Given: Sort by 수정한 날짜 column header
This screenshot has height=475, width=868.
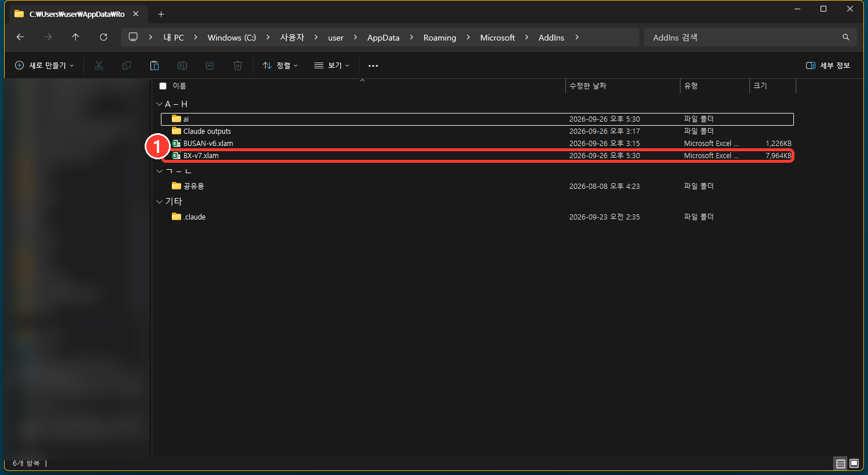Looking at the screenshot, I should pyautogui.click(x=623, y=86).
